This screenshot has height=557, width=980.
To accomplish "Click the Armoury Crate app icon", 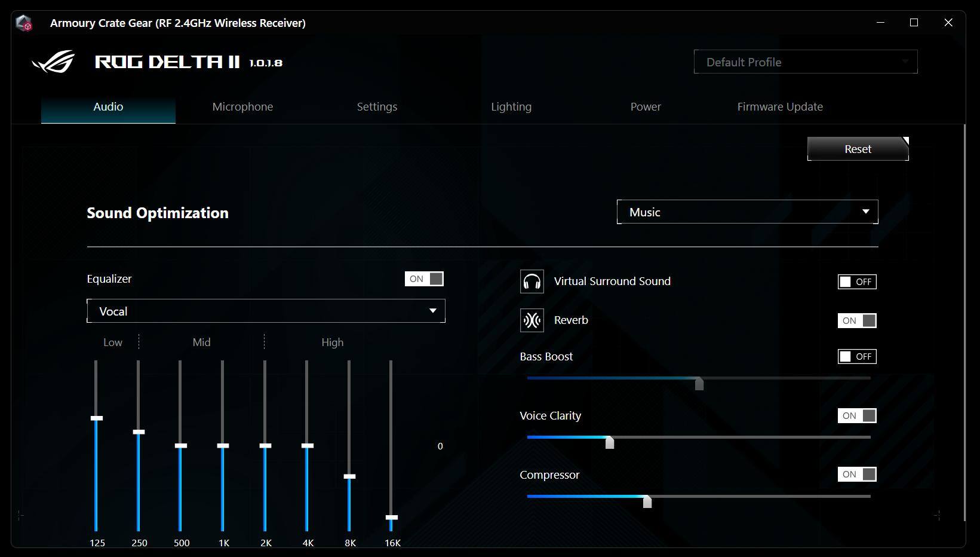I will tap(24, 23).
